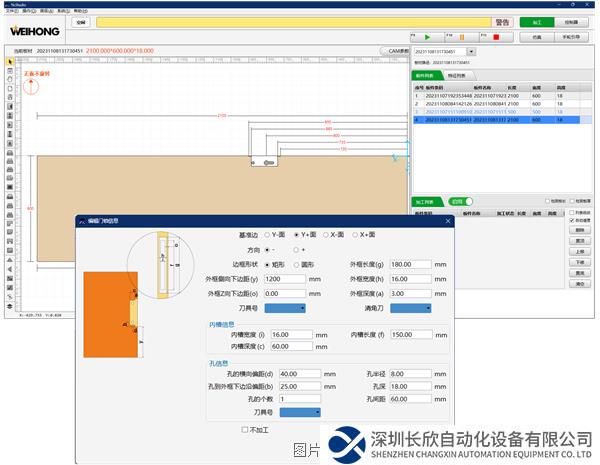Open the 文件 menu
Viewport: 600px width, 465px height.
click(x=11, y=10)
